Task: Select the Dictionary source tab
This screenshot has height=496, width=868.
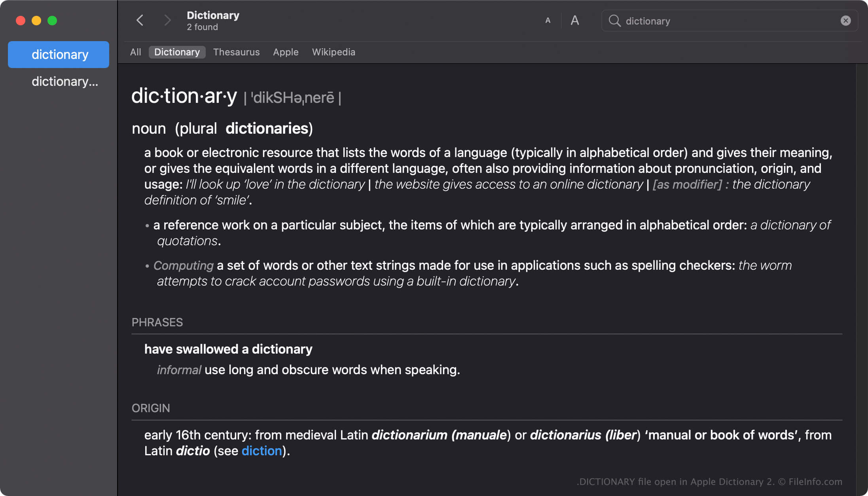Action: click(x=177, y=52)
